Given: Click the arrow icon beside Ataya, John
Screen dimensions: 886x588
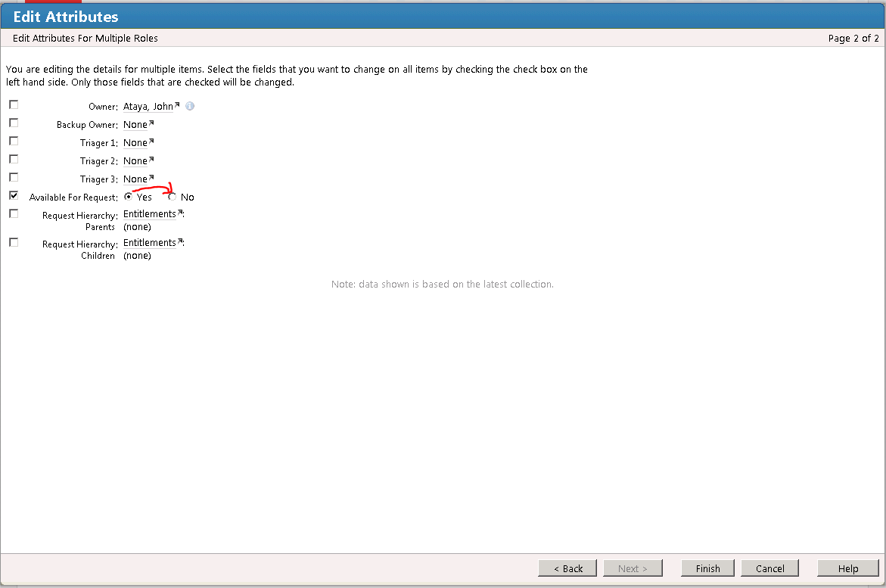Looking at the screenshot, I should click(177, 105).
